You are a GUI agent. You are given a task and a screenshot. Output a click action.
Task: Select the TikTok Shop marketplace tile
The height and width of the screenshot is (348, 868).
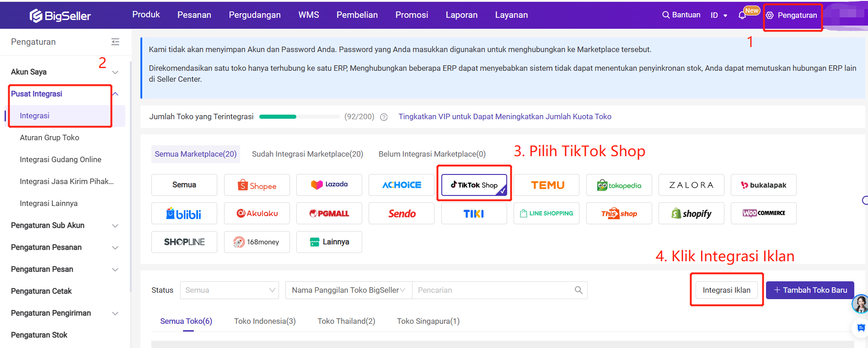pos(474,185)
